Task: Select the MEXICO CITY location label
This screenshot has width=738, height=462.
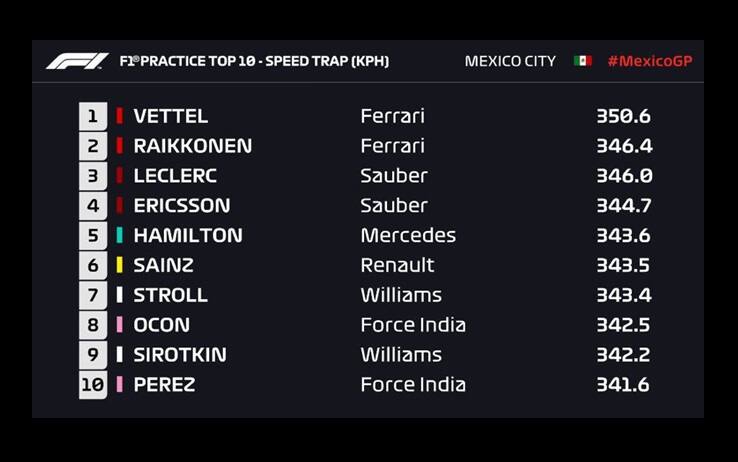Action: [x=510, y=61]
